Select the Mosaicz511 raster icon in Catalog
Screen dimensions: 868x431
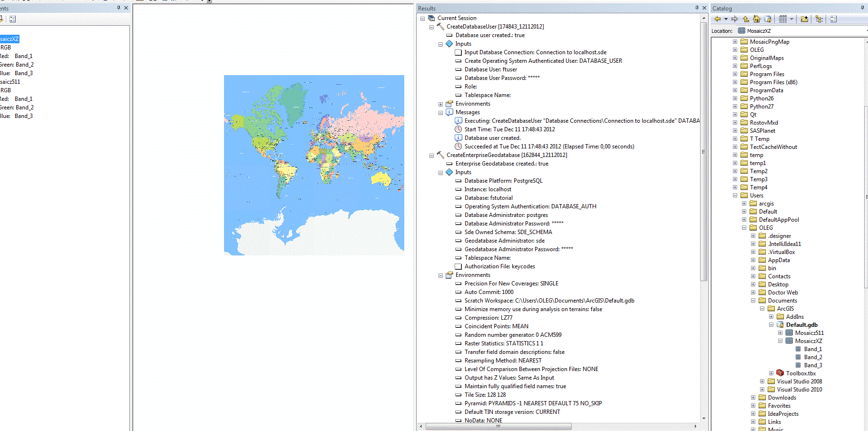[x=789, y=333]
